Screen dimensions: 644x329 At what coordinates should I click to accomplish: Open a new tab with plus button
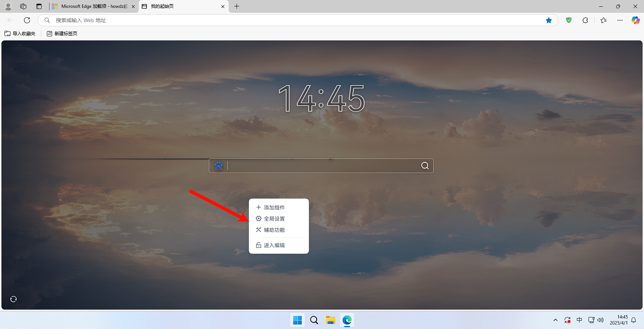tap(237, 6)
